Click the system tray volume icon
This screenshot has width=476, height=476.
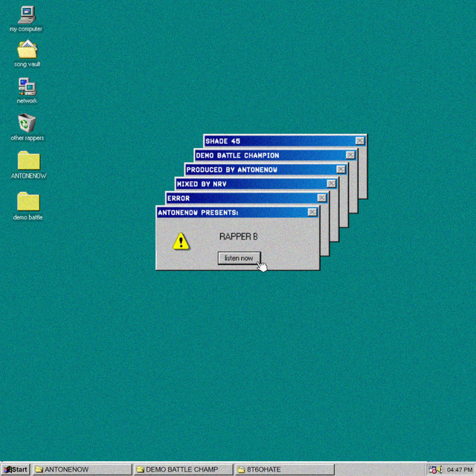(440, 469)
